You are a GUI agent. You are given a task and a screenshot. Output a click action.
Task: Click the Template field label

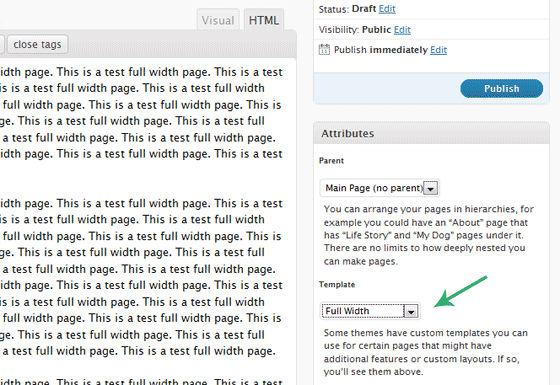click(337, 285)
